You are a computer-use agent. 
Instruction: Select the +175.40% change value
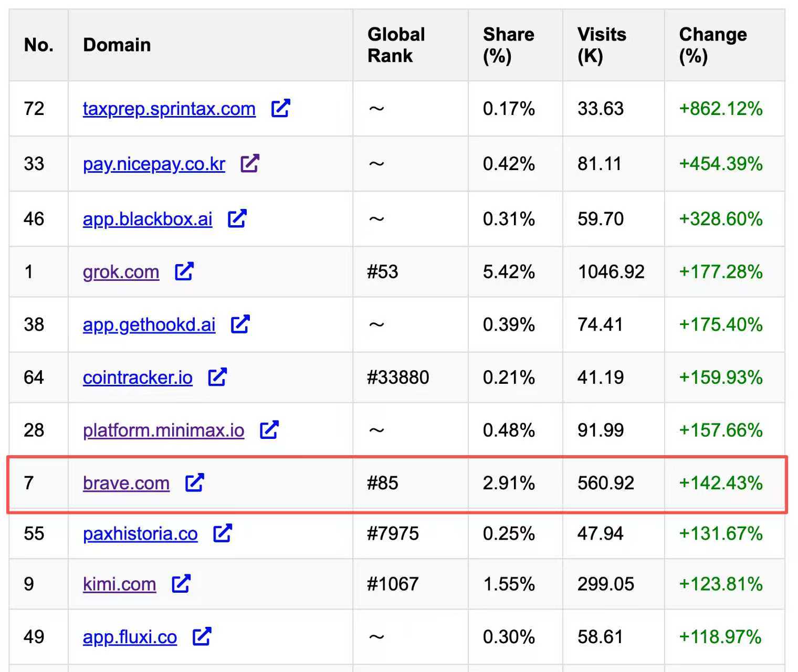tap(721, 325)
